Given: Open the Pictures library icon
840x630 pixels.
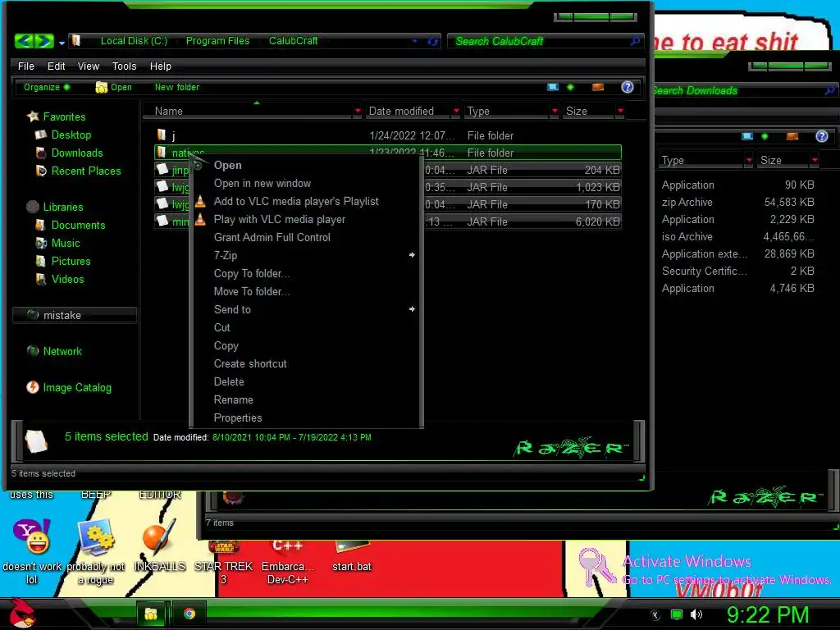Looking at the screenshot, I should 41,262.
